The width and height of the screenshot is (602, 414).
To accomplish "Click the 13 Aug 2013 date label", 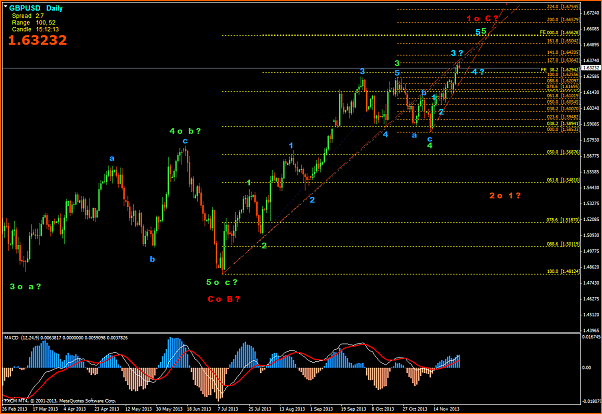I will pos(292,409).
